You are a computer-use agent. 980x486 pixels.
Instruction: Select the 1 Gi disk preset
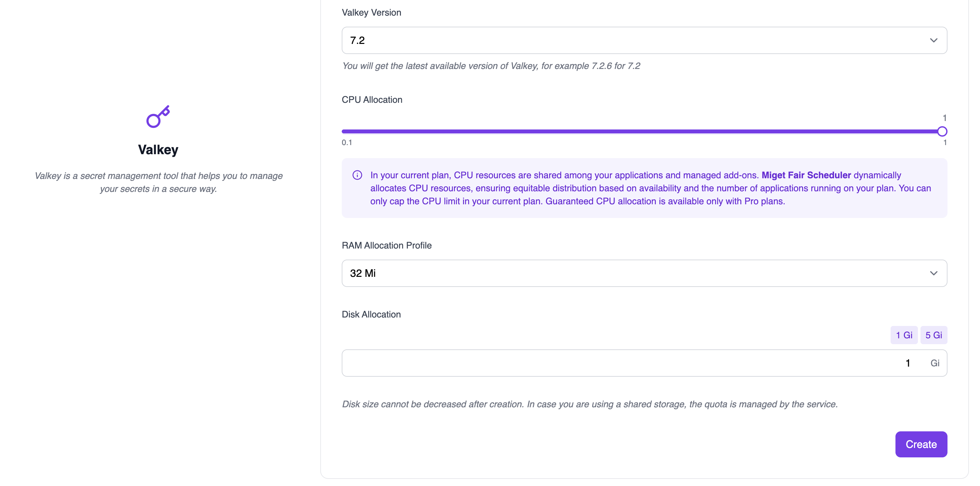click(904, 335)
